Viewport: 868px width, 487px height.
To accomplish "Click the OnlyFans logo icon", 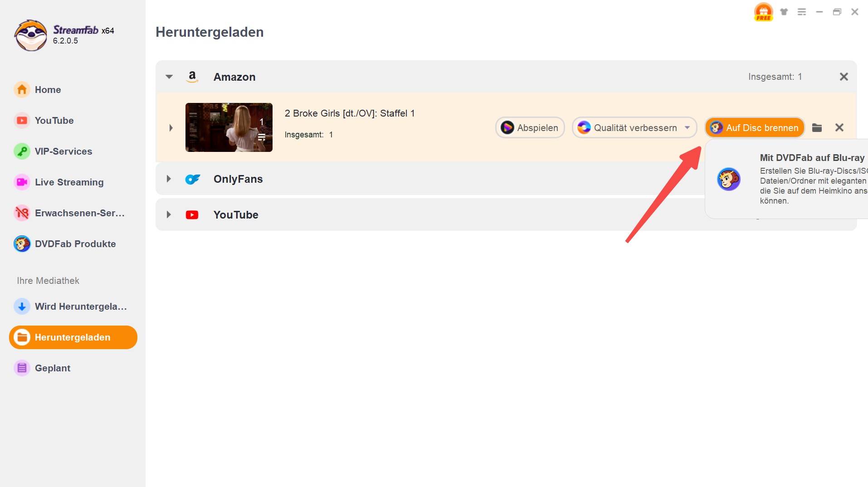I will [x=192, y=179].
